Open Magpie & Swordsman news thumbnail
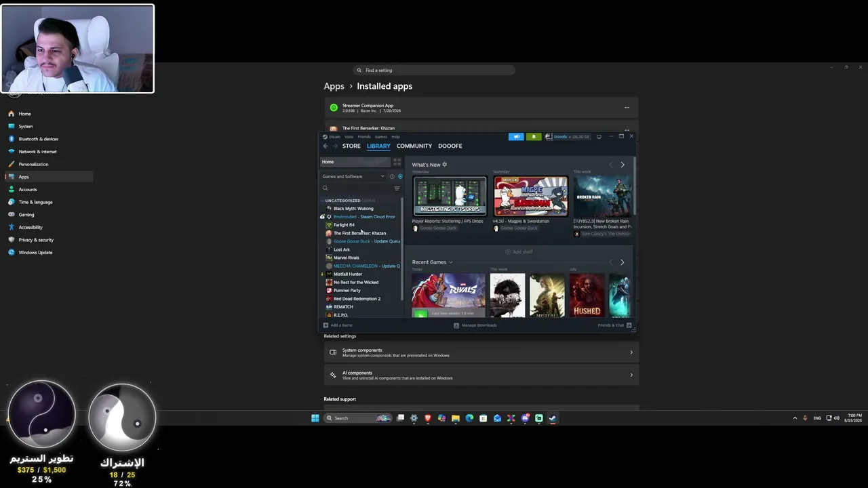The image size is (868, 488). 530,196
